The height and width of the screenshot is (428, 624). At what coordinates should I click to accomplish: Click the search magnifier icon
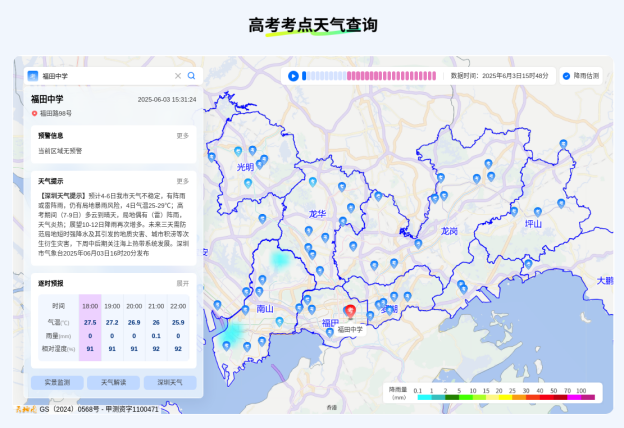coord(191,76)
